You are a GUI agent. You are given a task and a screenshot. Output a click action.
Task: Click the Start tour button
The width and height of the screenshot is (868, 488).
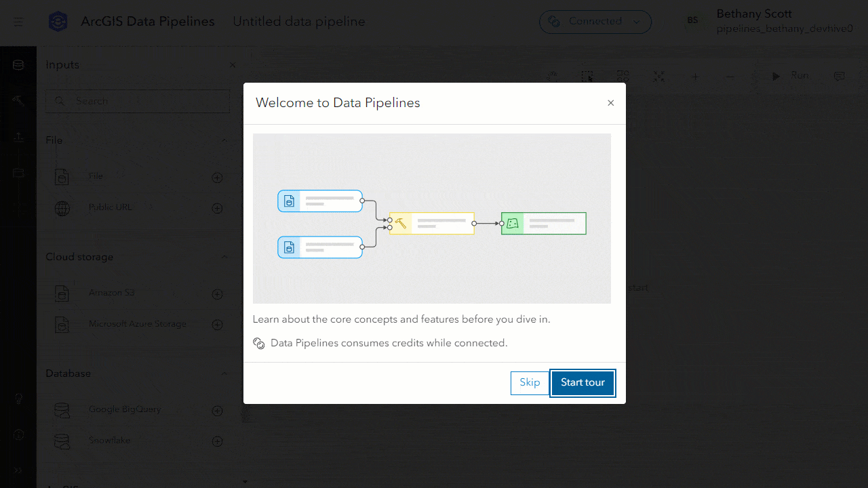583,383
